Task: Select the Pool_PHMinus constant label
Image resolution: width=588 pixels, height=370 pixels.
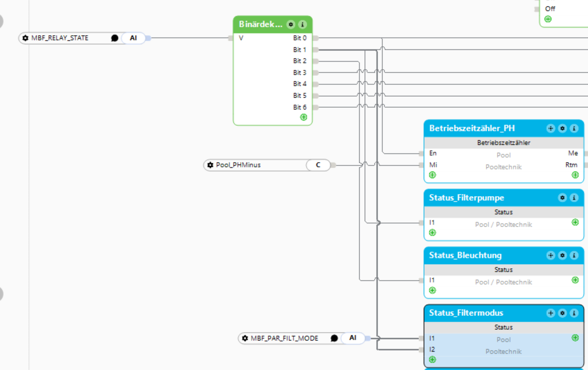Action: coord(238,165)
